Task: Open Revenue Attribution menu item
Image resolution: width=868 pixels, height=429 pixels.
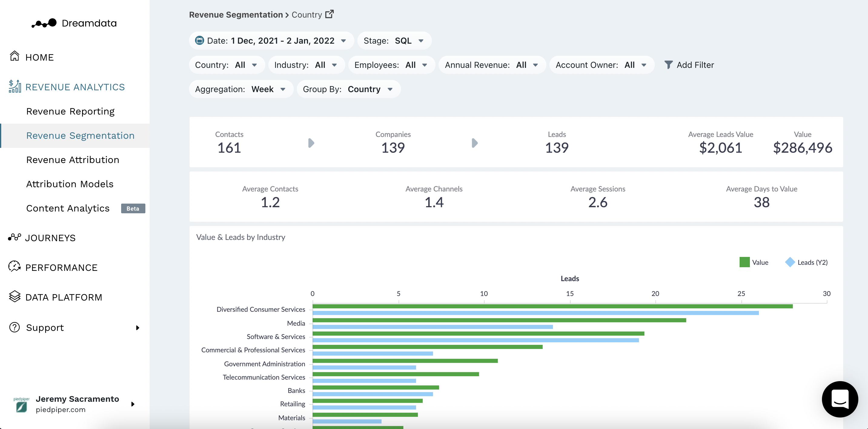Action: click(72, 160)
